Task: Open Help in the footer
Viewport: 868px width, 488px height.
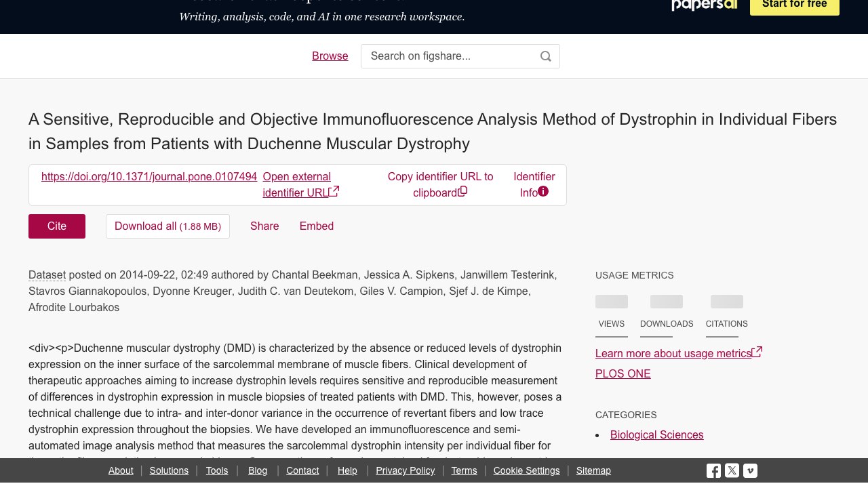Action: click(347, 470)
